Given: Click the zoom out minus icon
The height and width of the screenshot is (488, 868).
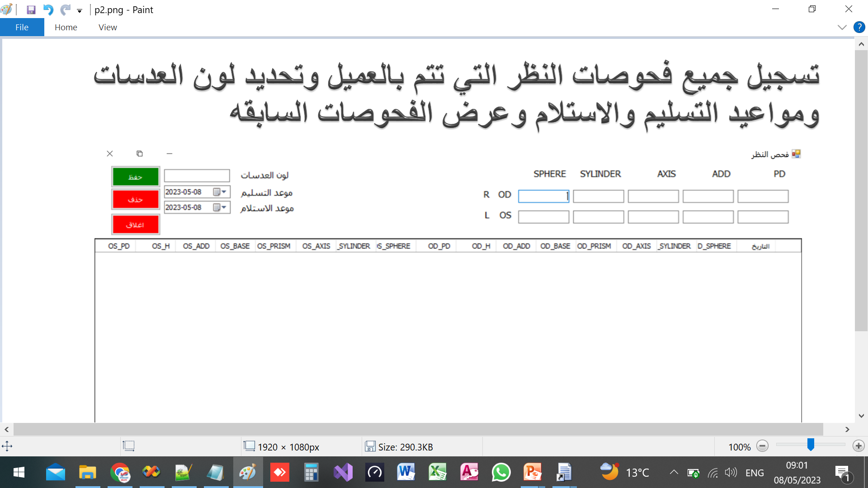Looking at the screenshot, I should (x=762, y=446).
